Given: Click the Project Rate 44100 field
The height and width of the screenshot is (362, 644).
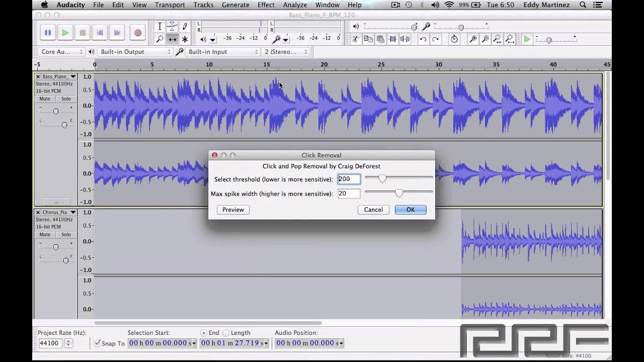Looking at the screenshot, I should pyautogui.click(x=50, y=343).
